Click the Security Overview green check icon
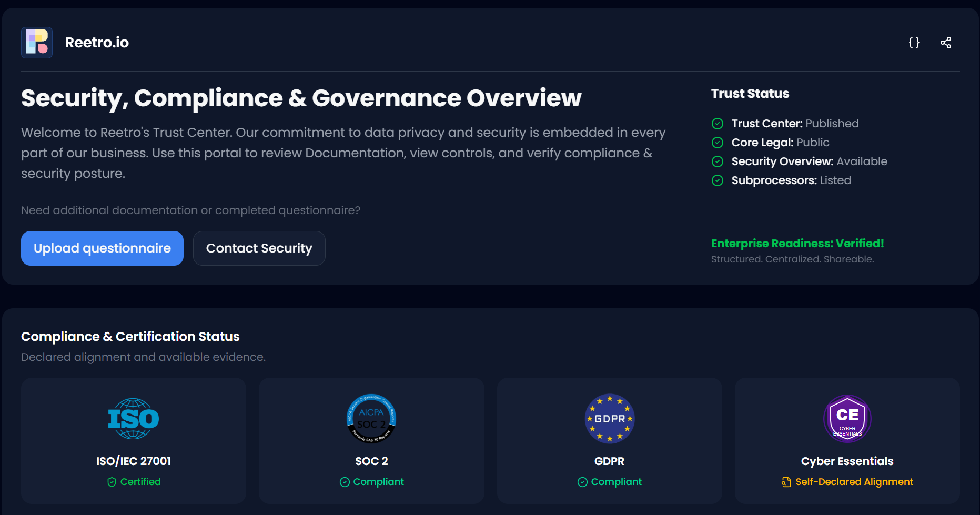The height and width of the screenshot is (515, 980). click(x=718, y=161)
